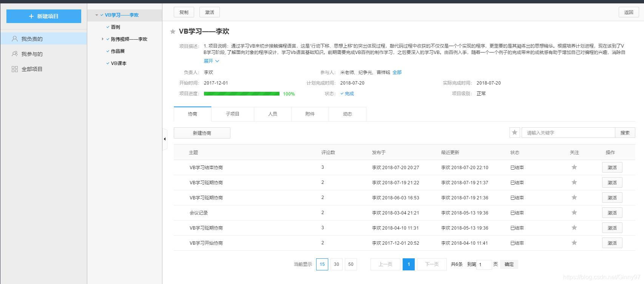Click the 最近更新 column header

[450, 153]
